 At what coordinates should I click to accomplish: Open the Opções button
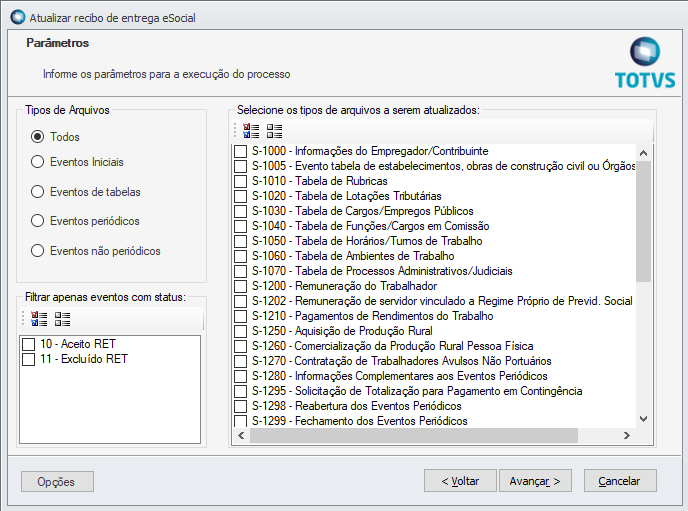pyautogui.click(x=57, y=481)
